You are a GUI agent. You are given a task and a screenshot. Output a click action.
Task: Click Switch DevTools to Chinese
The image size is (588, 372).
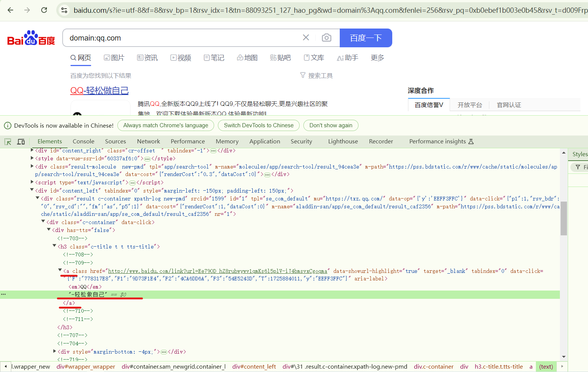tap(259, 125)
